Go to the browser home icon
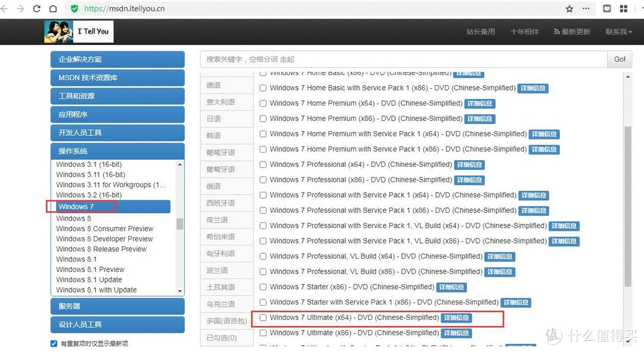 (x=53, y=8)
